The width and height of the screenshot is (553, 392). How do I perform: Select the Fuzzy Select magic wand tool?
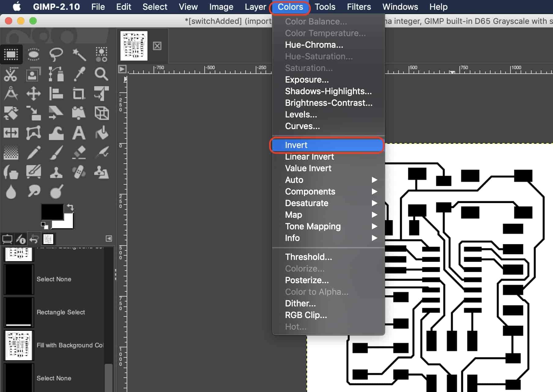[79, 54]
